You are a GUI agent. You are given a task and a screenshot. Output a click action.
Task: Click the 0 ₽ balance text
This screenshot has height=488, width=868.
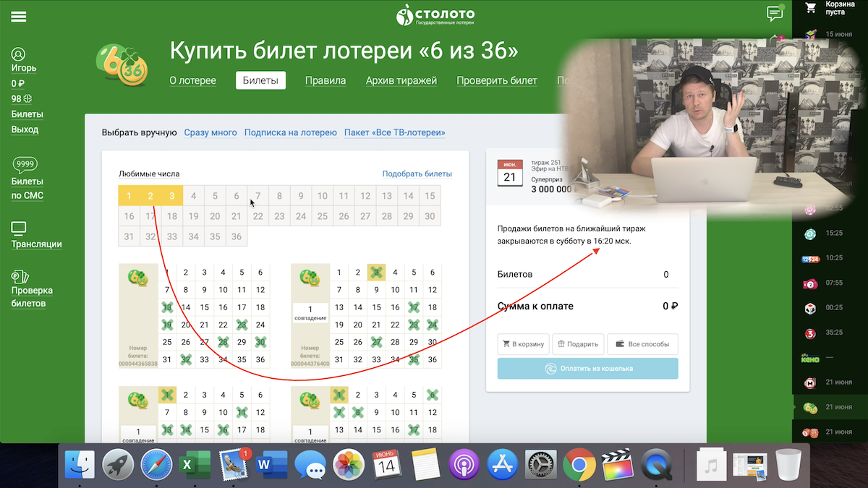pos(17,83)
